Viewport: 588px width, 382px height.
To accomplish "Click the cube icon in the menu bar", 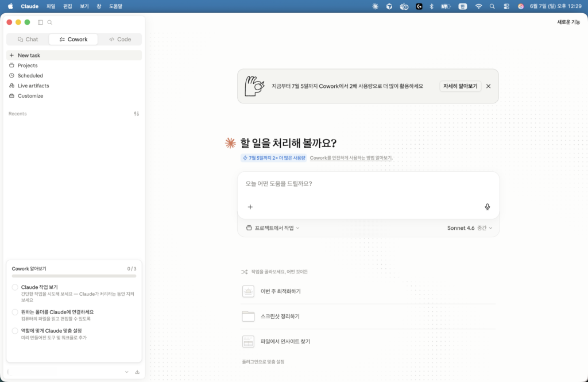I will pyautogui.click(x=389, y=6).
